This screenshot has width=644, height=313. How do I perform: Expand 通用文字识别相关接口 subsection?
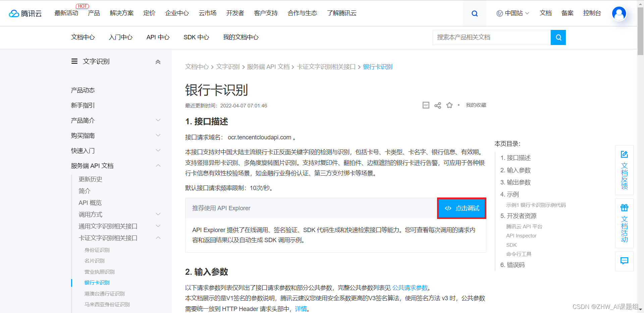coord(158,226)
